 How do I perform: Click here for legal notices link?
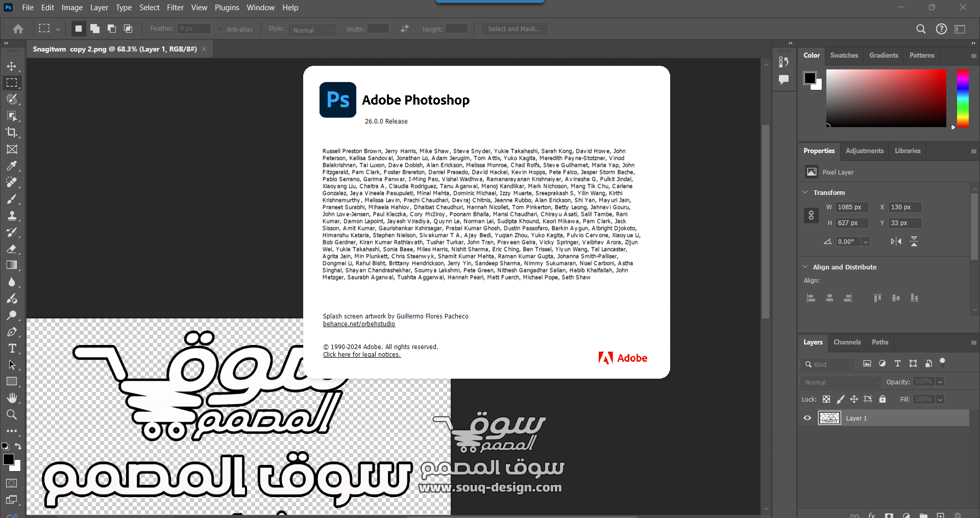[x=362, y=355]
